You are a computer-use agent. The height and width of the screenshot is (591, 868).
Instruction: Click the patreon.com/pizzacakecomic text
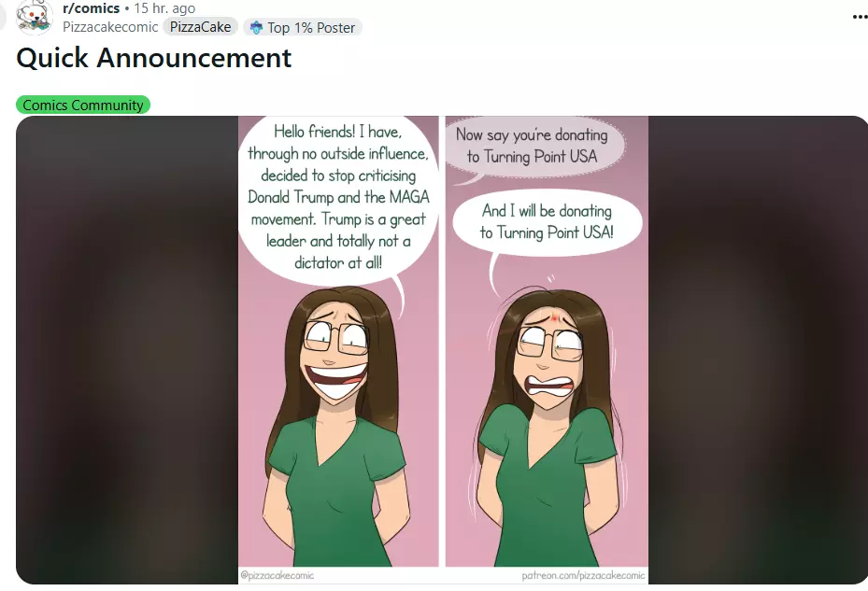582,576
